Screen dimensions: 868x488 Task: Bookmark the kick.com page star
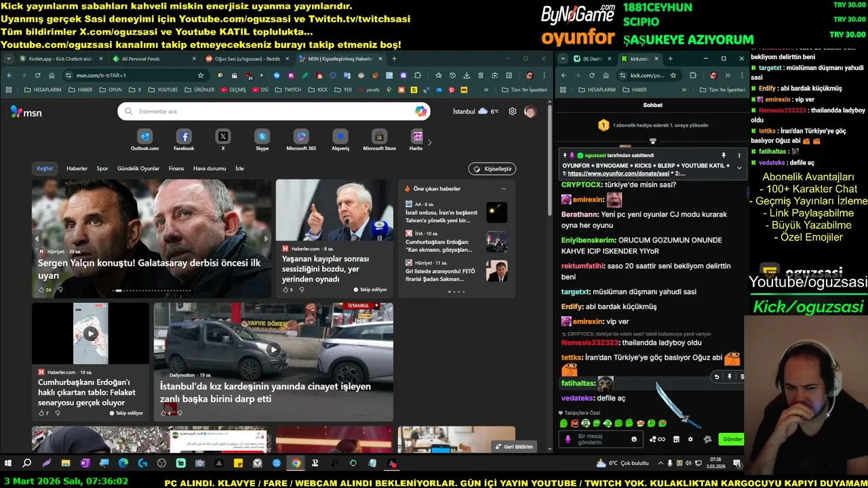coord(673,75)
